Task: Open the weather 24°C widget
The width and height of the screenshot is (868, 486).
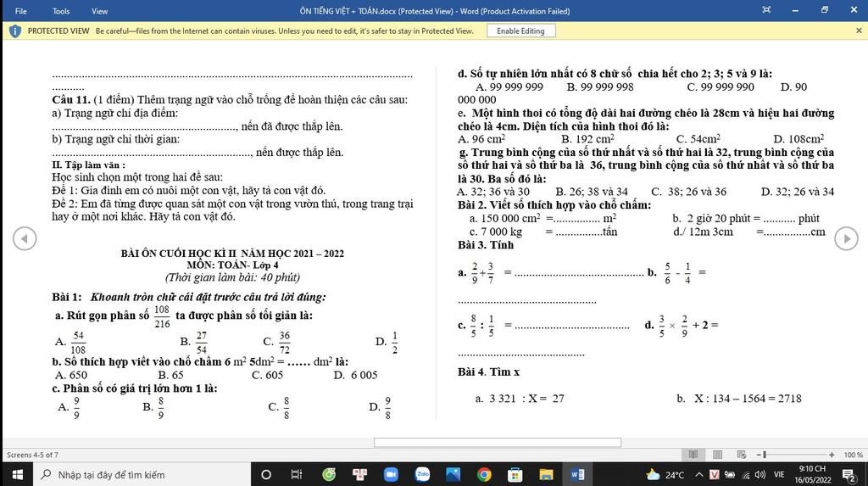Action: pyautogui.click(x=666, y=474)
